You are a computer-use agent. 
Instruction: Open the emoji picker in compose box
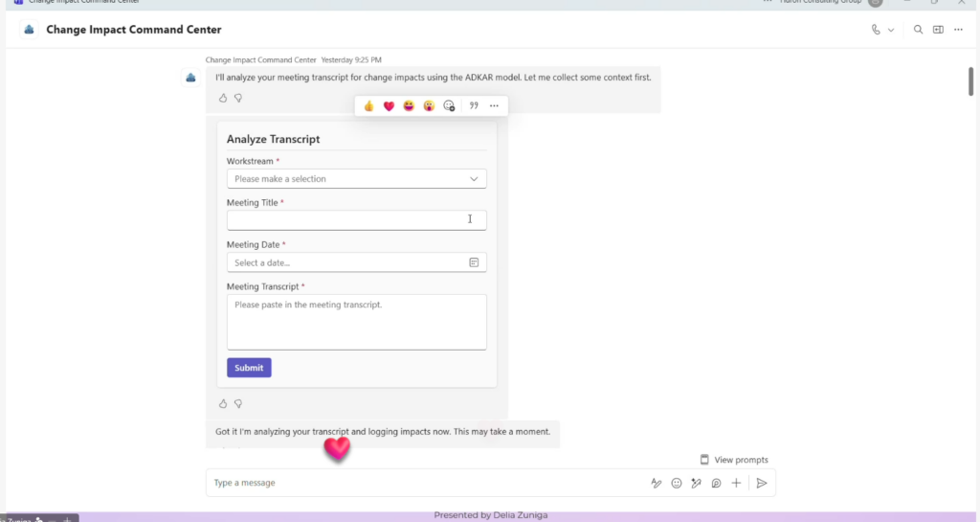pyautogui.click(x=677, y=484)
